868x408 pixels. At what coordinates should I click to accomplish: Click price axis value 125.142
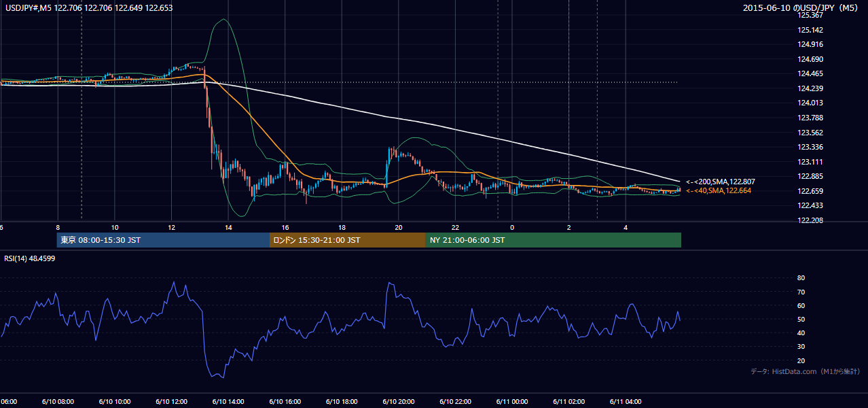coord(810,30)
